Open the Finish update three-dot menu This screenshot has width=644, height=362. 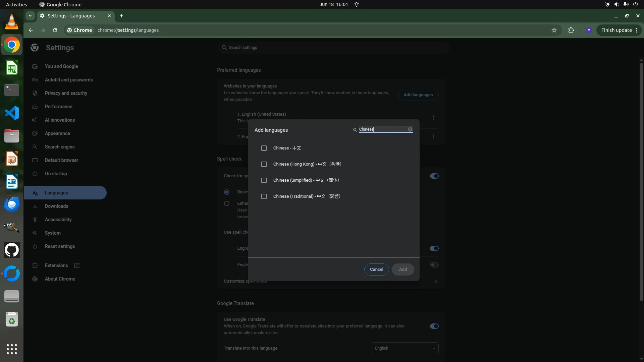tap(636, 30)
